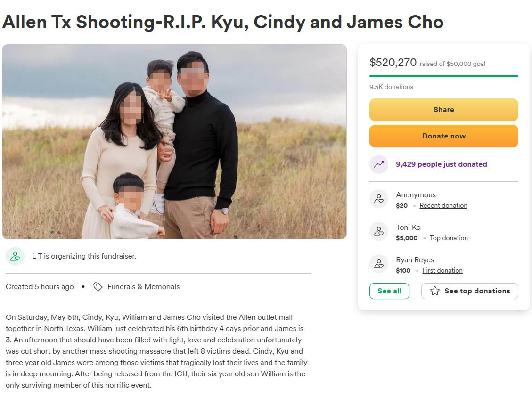Click the star icon in top donations button
This screenshot has width=532, height=397.
435,291
